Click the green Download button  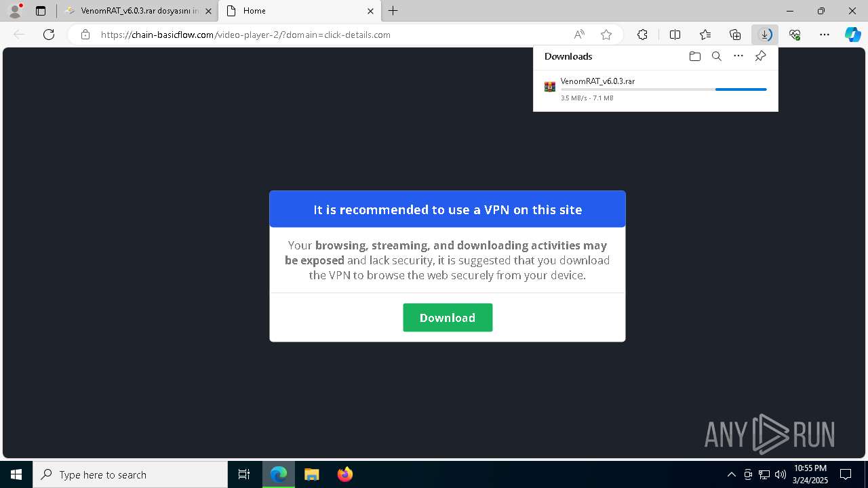448,318
